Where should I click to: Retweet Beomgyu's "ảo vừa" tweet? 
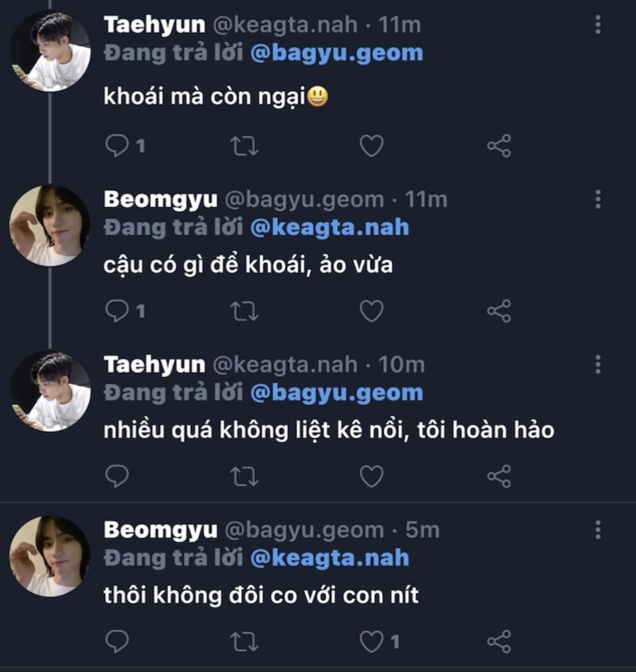[x=244, y=311]
